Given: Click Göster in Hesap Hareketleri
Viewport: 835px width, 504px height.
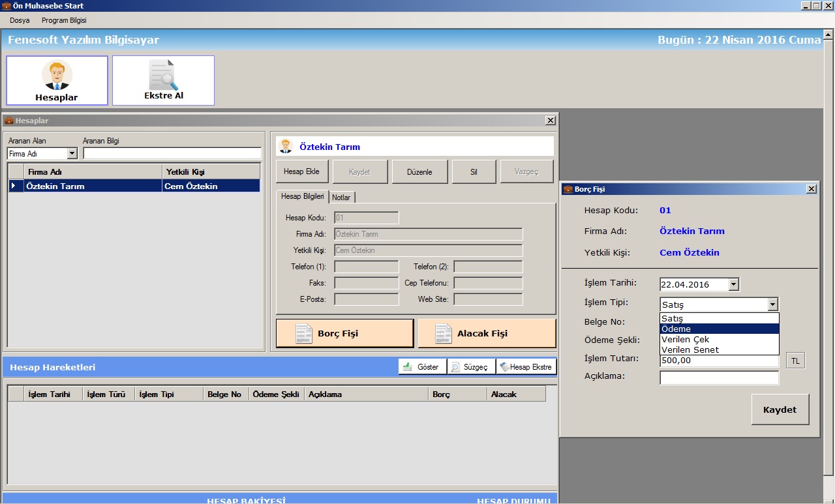Looking at the screenshot, I should (422, 367).
